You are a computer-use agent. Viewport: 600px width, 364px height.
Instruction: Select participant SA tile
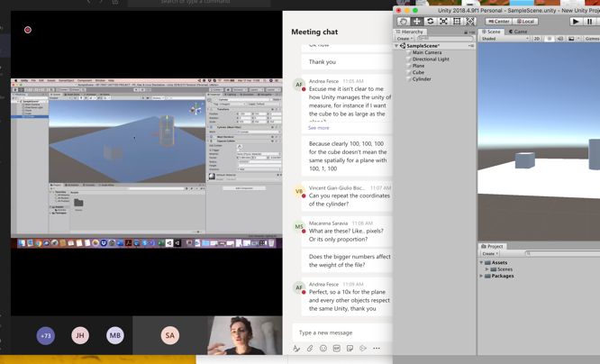170,335
